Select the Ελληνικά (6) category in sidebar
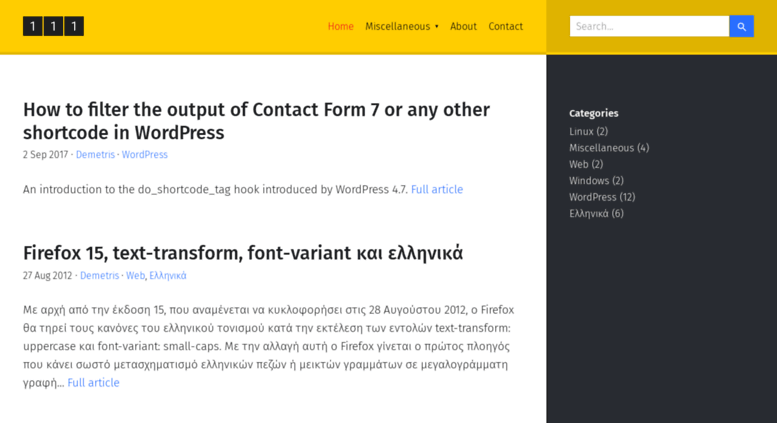This screenshot has height=423, width=777. (x=596, y=213)
